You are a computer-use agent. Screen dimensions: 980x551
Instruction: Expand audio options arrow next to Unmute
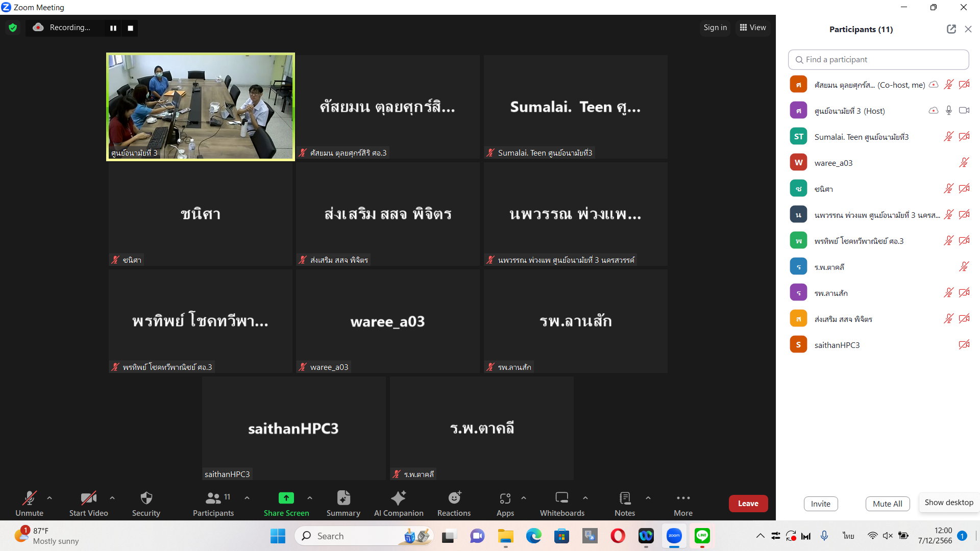click(x=50, y=498)
